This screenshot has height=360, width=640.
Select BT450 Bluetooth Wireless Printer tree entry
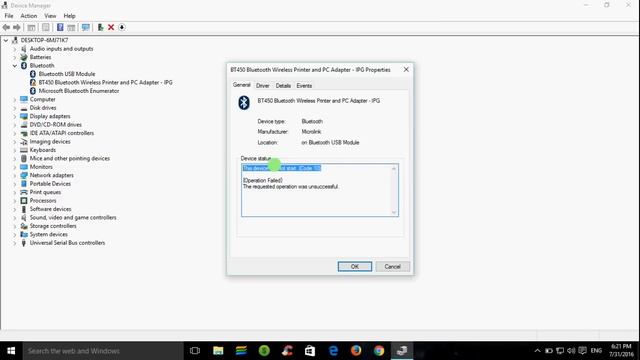(105, 82)
